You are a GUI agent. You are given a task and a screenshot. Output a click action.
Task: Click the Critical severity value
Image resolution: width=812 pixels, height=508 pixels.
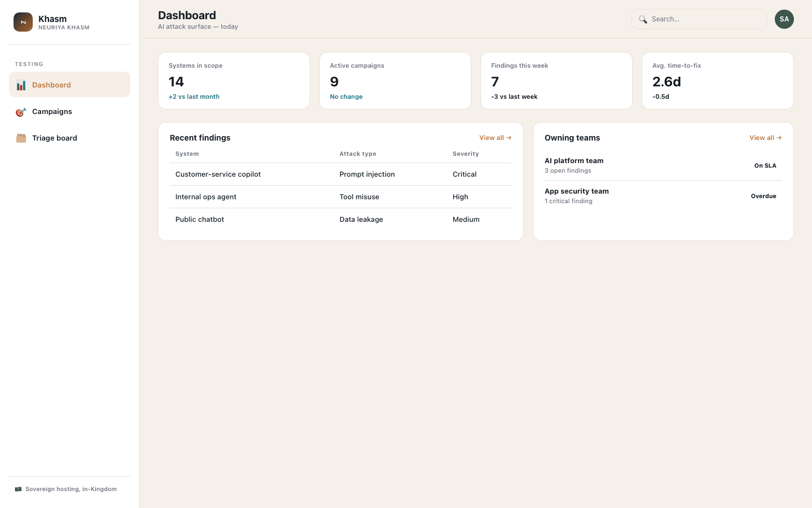point(465,174)
